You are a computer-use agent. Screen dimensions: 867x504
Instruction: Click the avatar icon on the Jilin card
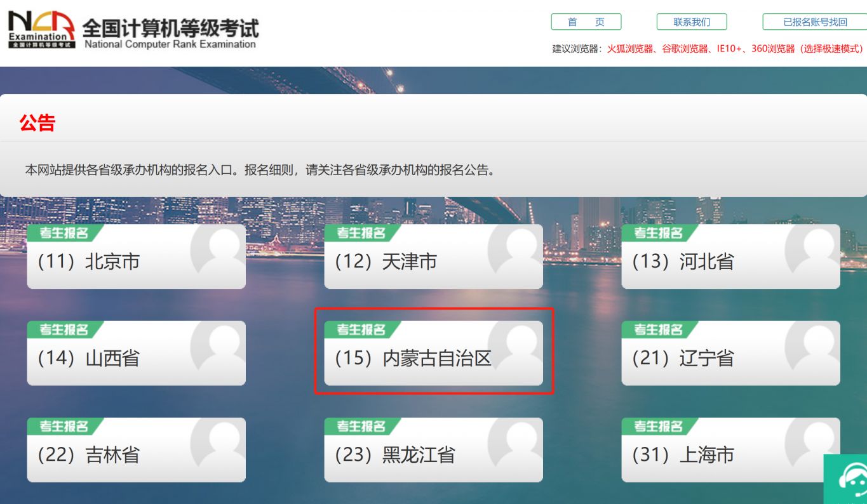tap(218, 443)
